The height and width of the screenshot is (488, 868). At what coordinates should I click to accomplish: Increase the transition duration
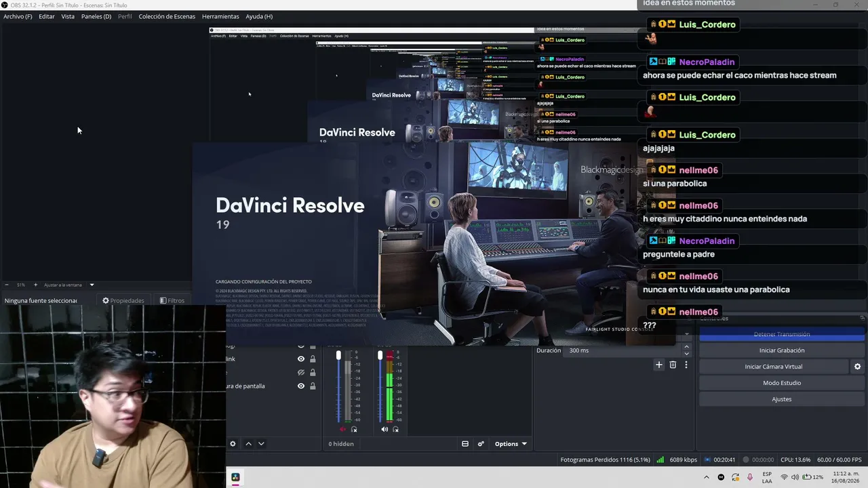(686, 347)
